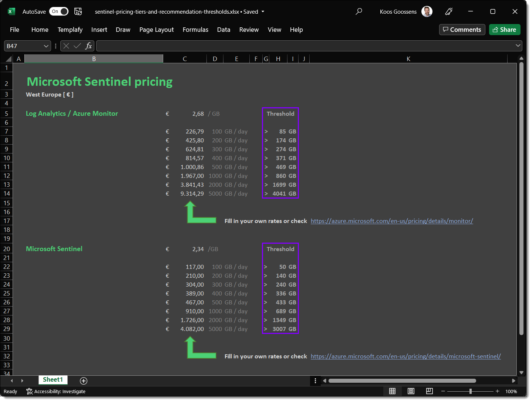Click the vertical scrollbar thumb
This screenshot has width=532, height=402.
[x=521, y=199]
